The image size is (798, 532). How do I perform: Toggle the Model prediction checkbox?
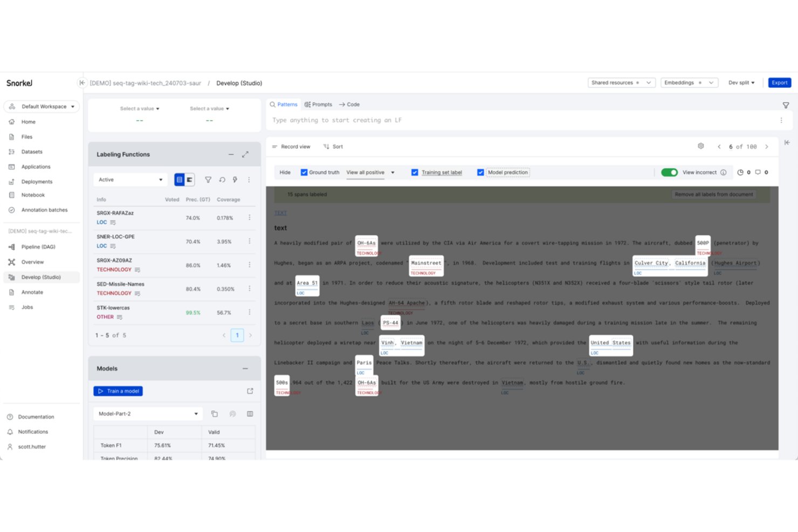[480, 172]
